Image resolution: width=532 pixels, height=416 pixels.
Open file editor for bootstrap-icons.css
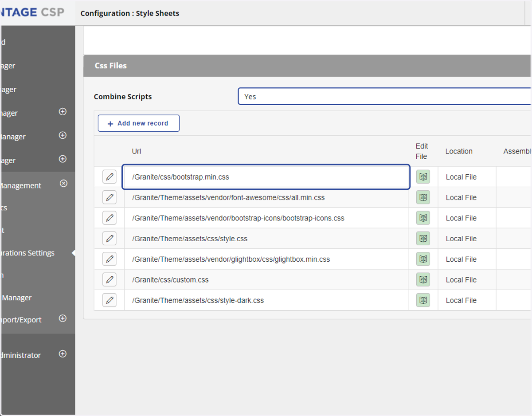point(423,218)
